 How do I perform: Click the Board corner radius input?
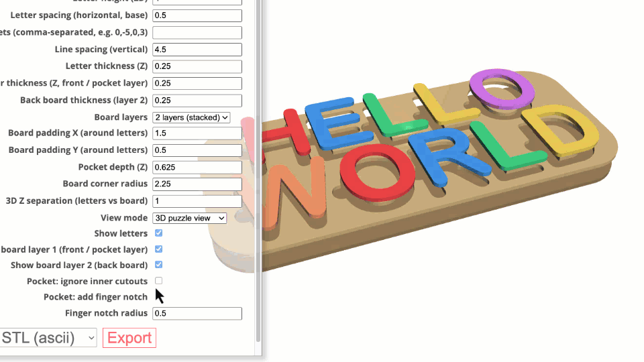coord(197,184)
